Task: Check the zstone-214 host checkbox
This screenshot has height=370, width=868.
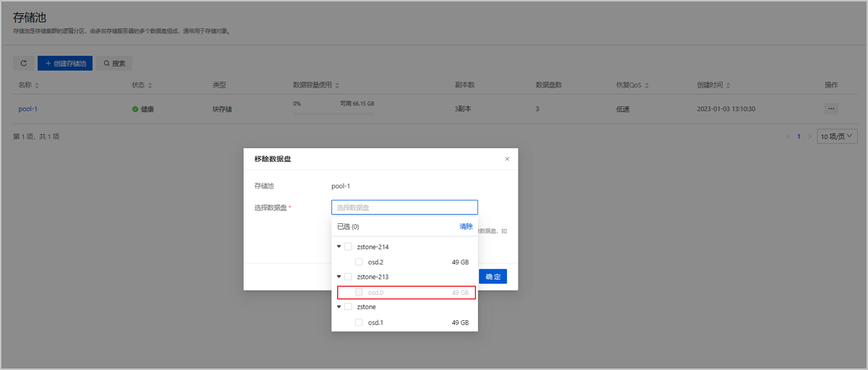Action: (x=348, y=246)
